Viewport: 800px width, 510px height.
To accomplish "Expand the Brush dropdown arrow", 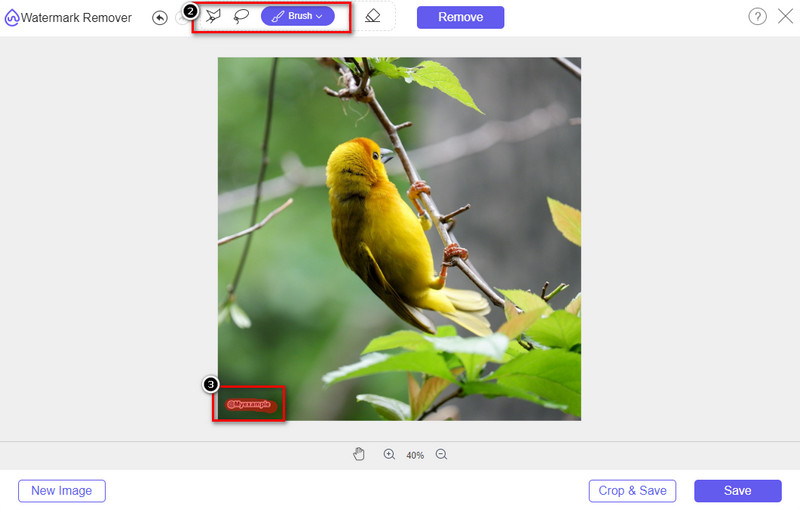I will [319, 17].
